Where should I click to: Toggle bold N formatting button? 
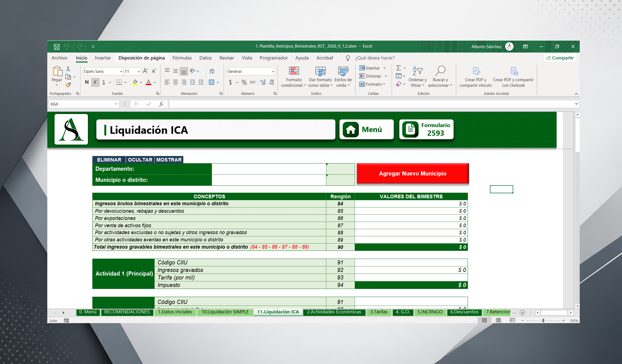[87, 82]
